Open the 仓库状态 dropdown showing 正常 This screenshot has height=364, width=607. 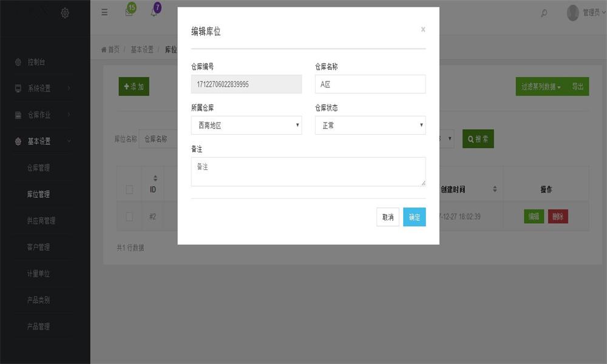coord(370,126)
